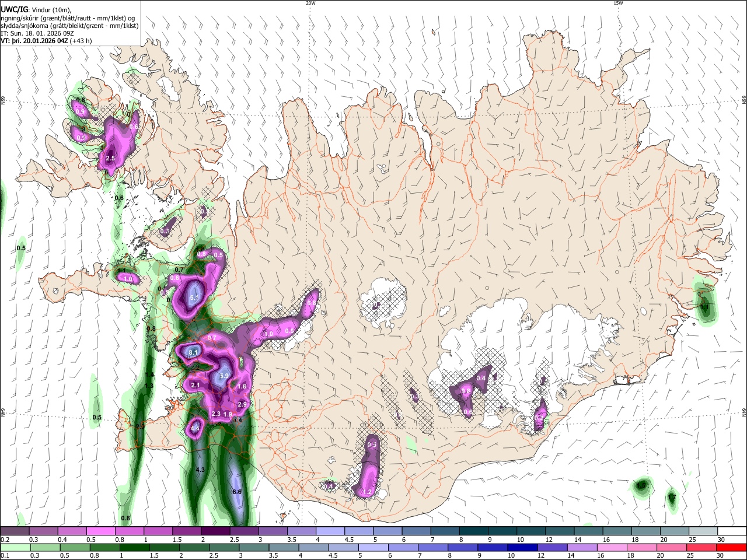Screen dimensions: 747x560
Task: Click the "2.9" value on the map
Action: [x=243, y=404]
